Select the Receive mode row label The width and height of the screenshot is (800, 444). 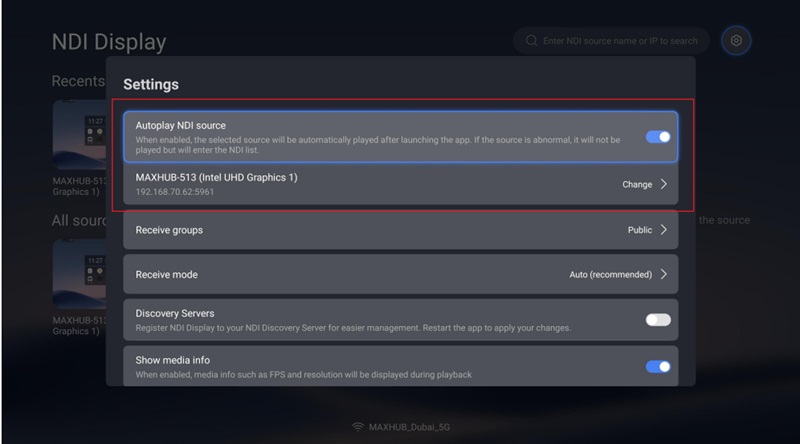166,274
